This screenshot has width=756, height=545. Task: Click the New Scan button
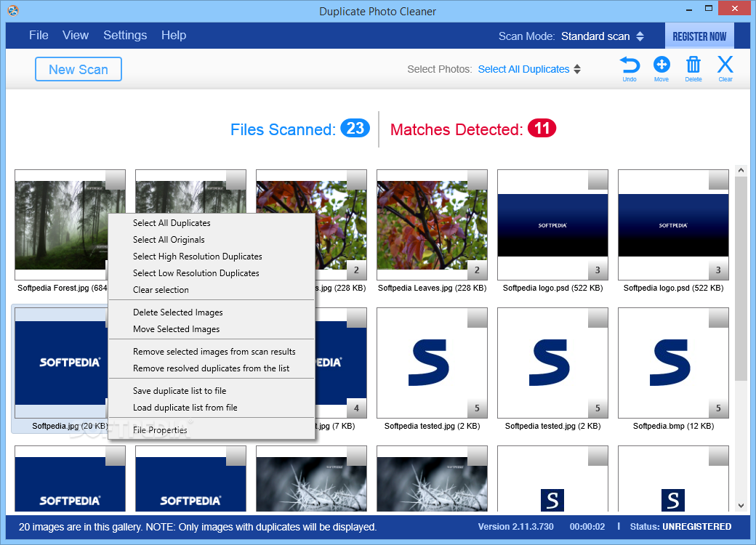coord(78,69)
